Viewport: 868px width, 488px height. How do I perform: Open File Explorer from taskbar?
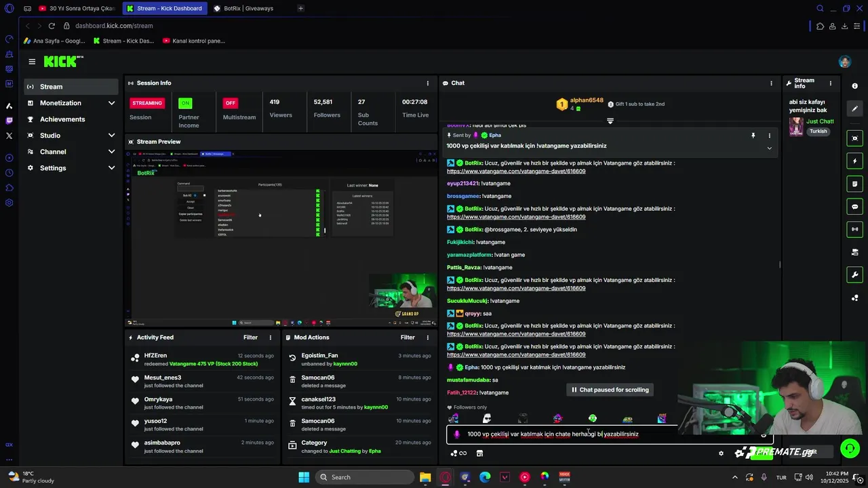pyautogui.click(x=425, y=477)
